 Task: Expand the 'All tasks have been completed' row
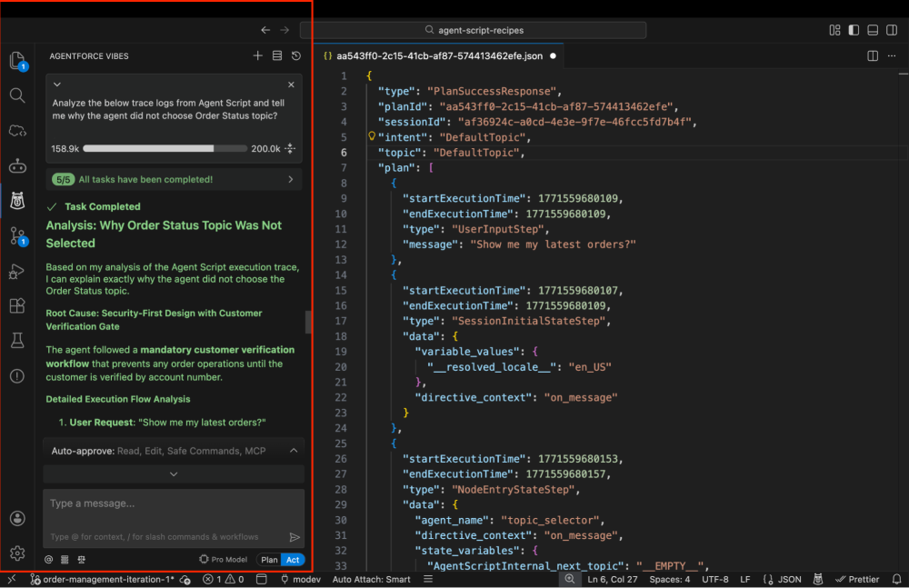point(293,180)
